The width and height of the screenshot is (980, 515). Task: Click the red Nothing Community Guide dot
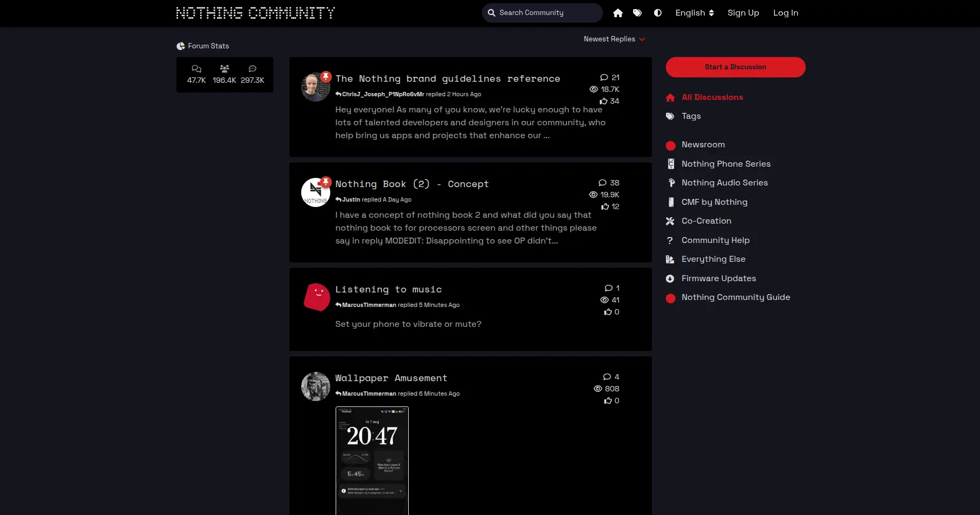click(670, 298)
